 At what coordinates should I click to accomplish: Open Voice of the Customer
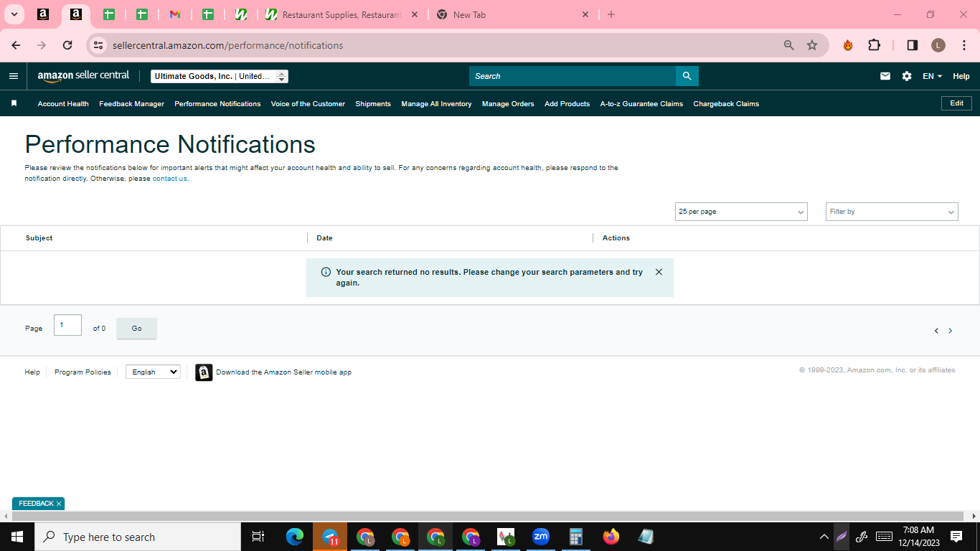[308, 103]
